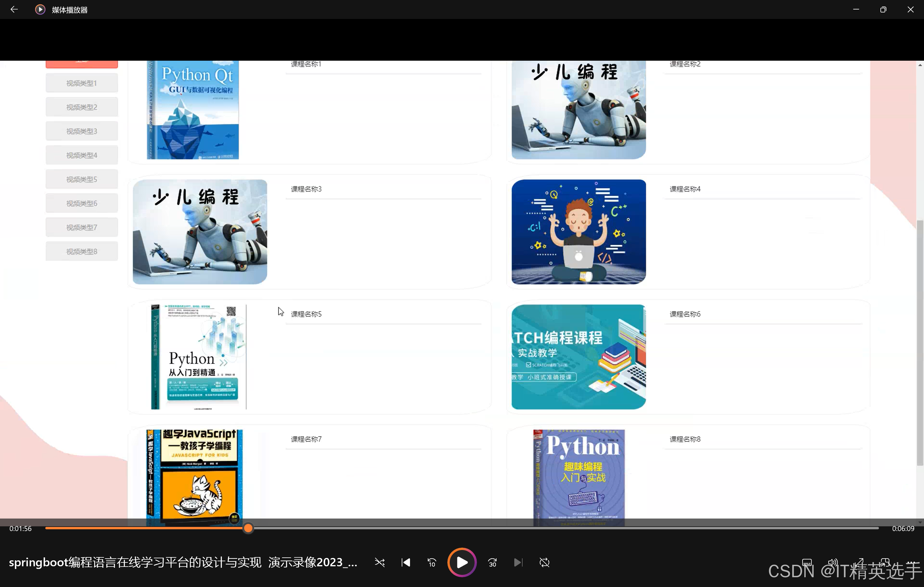Open the volume control

(x=833, y=562)
